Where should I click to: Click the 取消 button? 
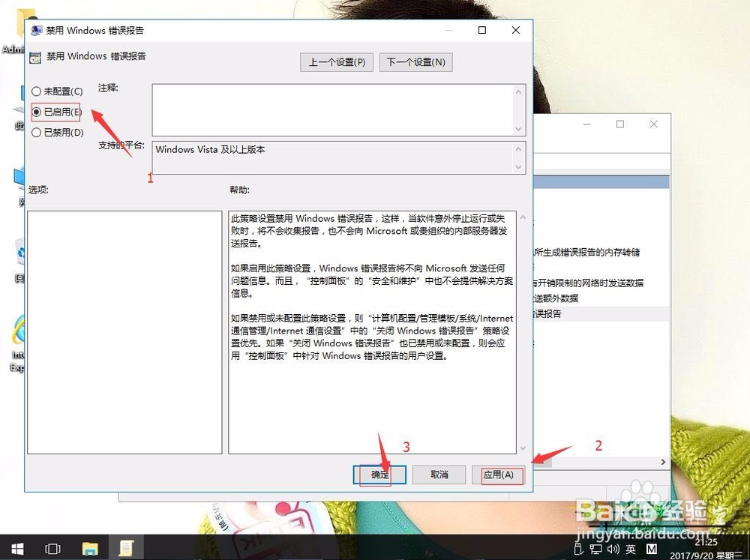(x=439, y=475)
